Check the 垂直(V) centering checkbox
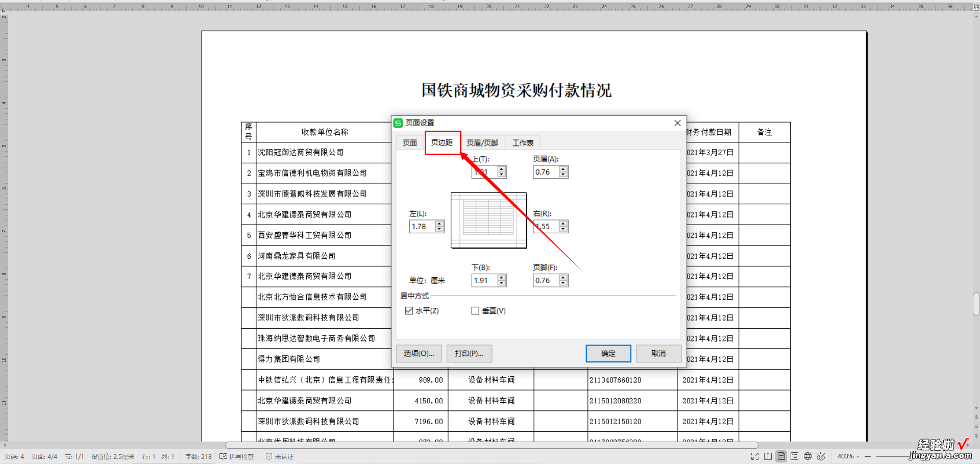The image size is (980, 464). click(475, 310)
